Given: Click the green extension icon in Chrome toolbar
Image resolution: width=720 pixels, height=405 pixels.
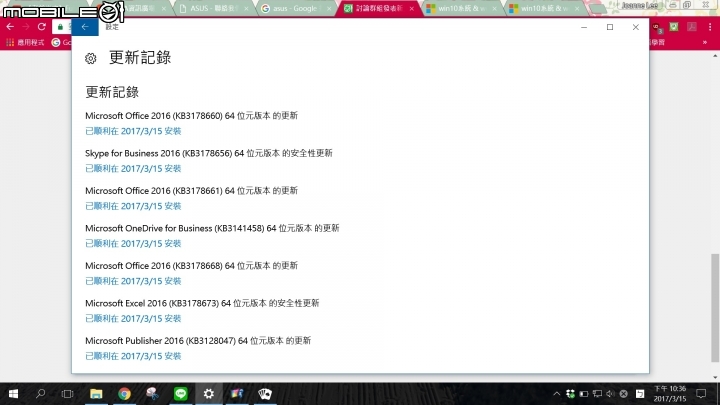Looking at the screenshot, I should click(x=674, y=27).
